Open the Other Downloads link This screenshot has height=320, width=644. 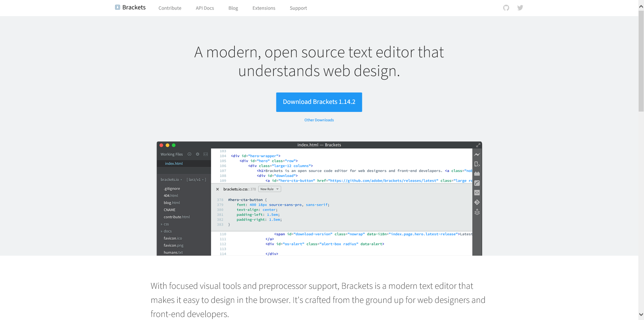[x=319, y=120]
